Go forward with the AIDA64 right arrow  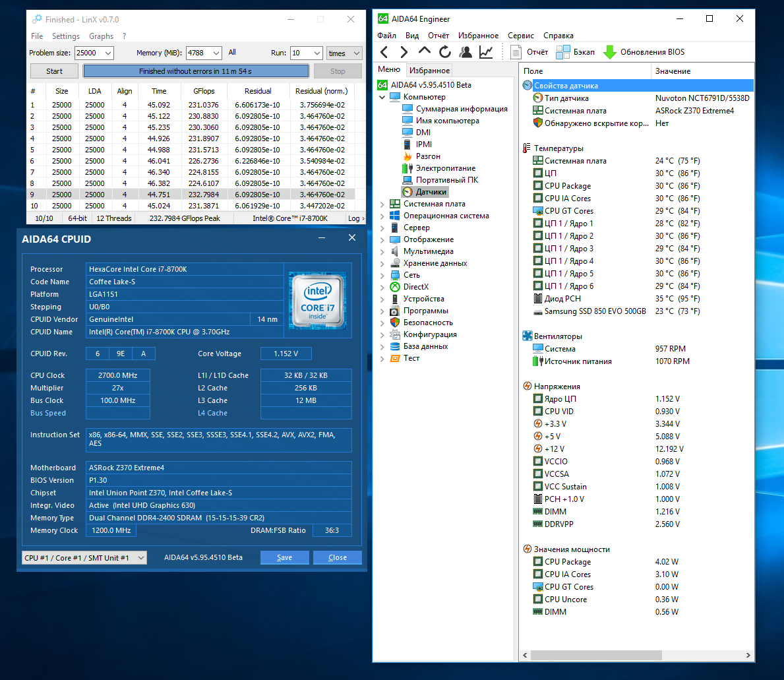[404, 52]
